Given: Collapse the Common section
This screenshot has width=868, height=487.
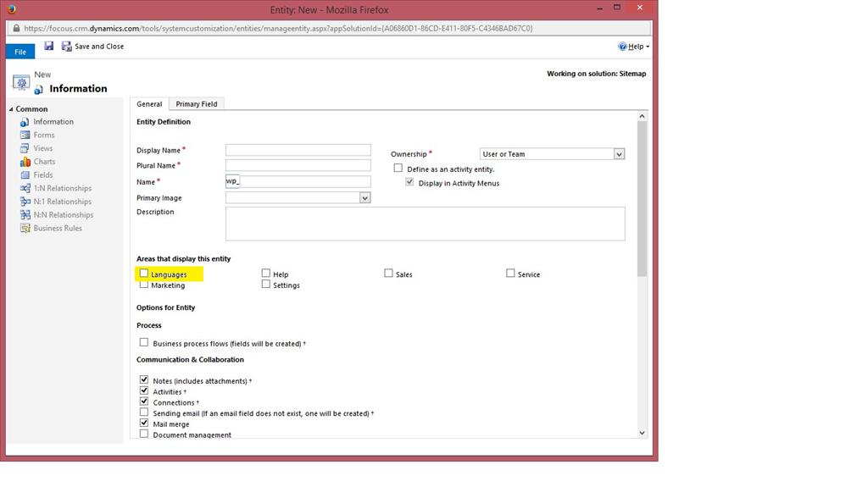Looking at the screenshot, I should click(x=11, y=109).
